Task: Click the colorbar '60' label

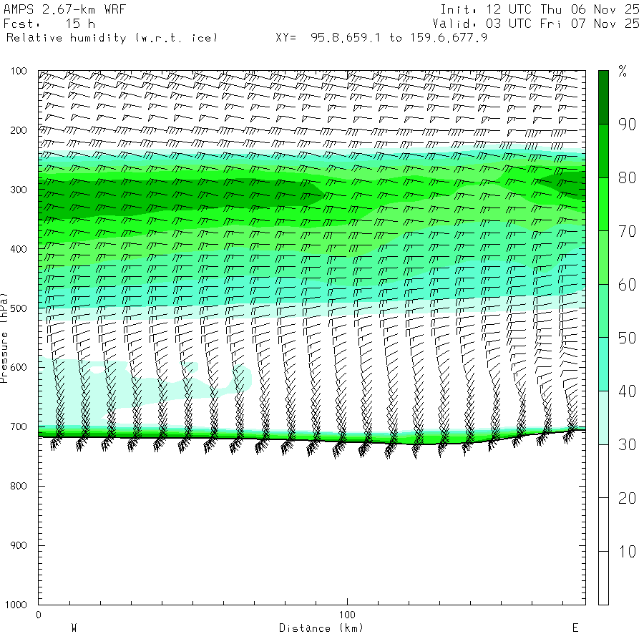Action: tap(627, 285)
